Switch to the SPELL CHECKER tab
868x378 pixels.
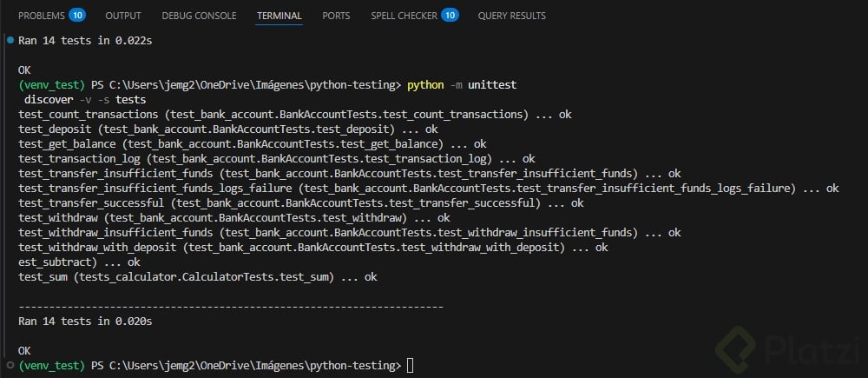point(404,16)
